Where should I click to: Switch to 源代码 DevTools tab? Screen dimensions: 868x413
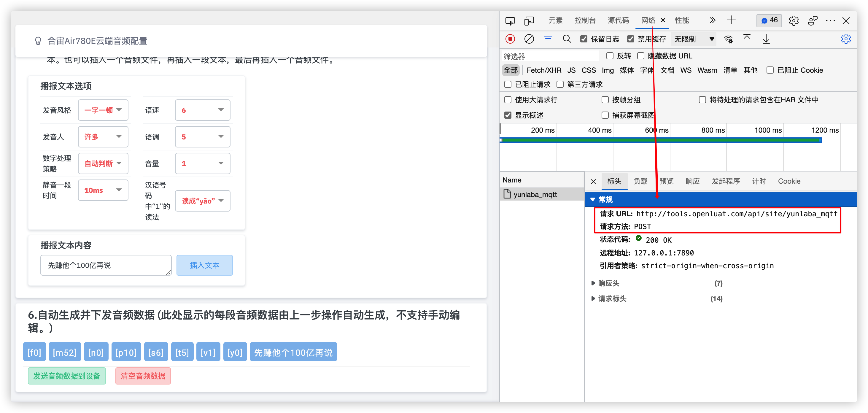[x=618, y=20]
